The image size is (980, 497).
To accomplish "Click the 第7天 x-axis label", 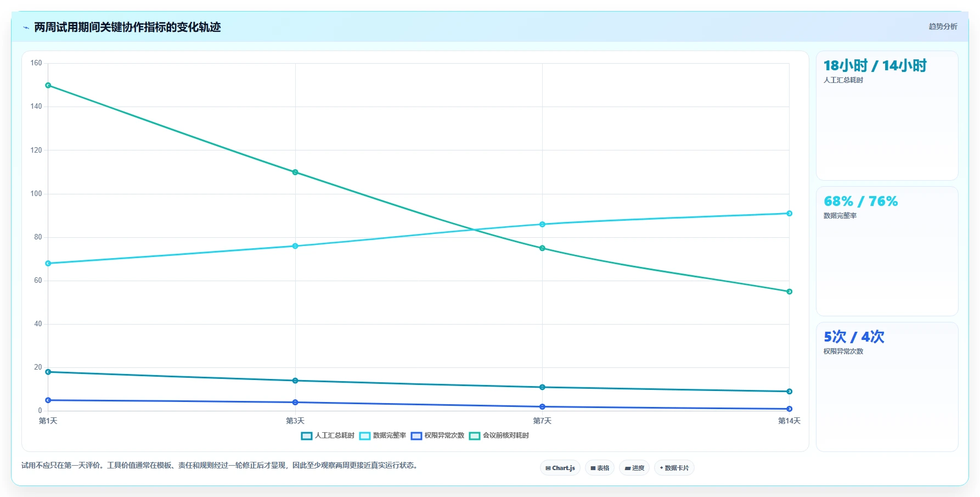I will coord(542,421).
